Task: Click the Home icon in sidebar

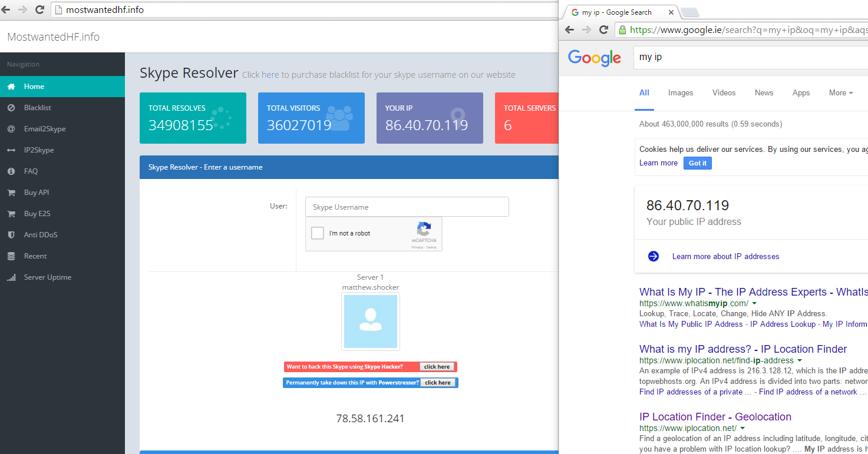Action: [x=11, y=87]
